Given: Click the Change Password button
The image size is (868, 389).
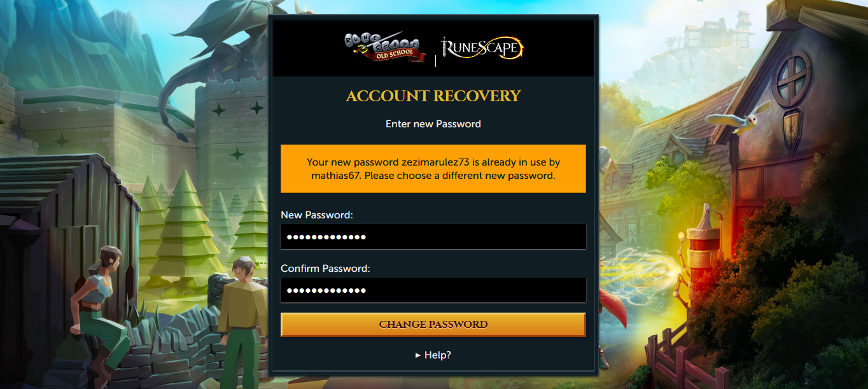Looking at the screenshot, I should 433,325.
